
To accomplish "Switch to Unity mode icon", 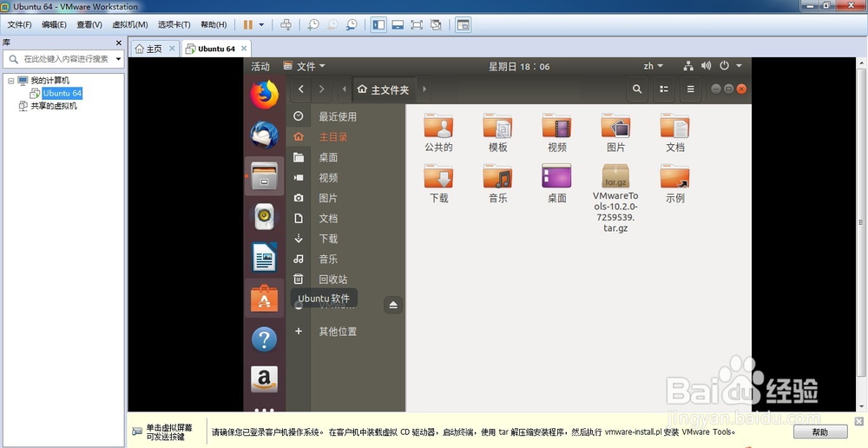I will (x=436, y=25).
